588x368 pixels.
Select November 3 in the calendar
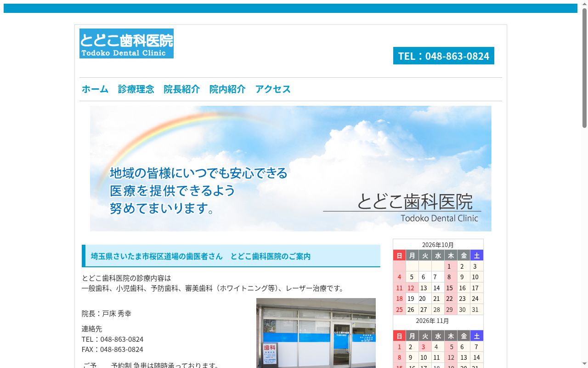click(x=425, y=347)
